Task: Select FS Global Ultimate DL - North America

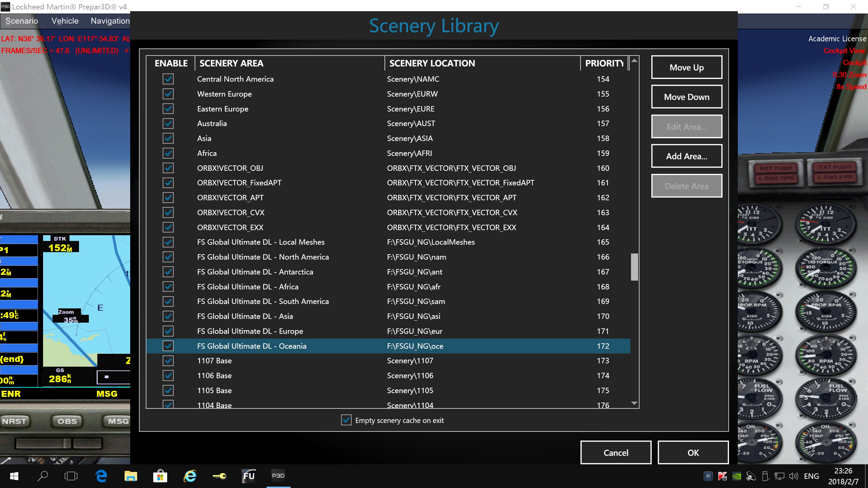Action: tap(388, 257)
